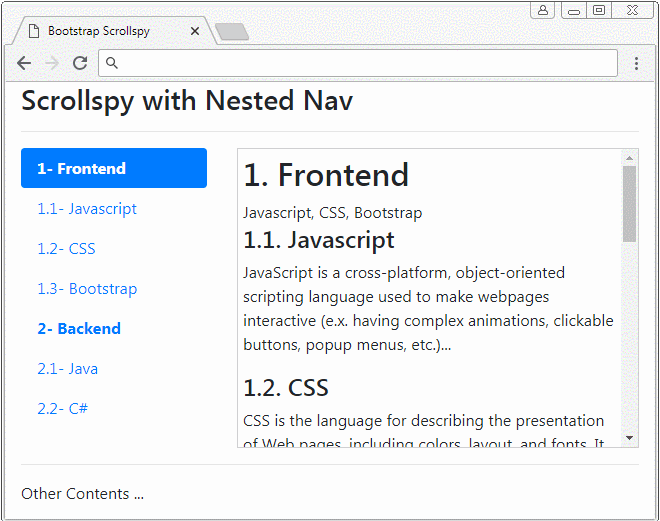The width and height of the screenshot is (660, 521).
Task: Close the Bootstrap Scrollspy tab
Action: click(x=194, y=31)
